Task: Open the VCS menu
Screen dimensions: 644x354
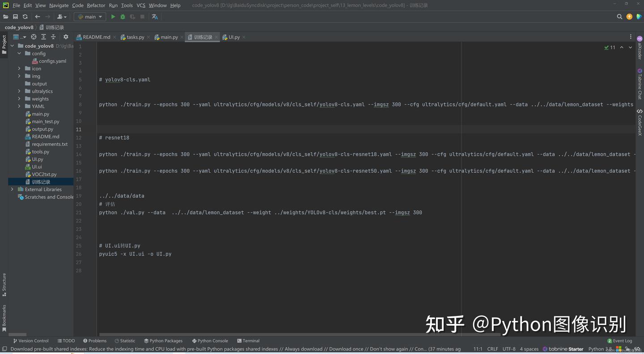Action: pyautogui.click(x=140, y=5)
